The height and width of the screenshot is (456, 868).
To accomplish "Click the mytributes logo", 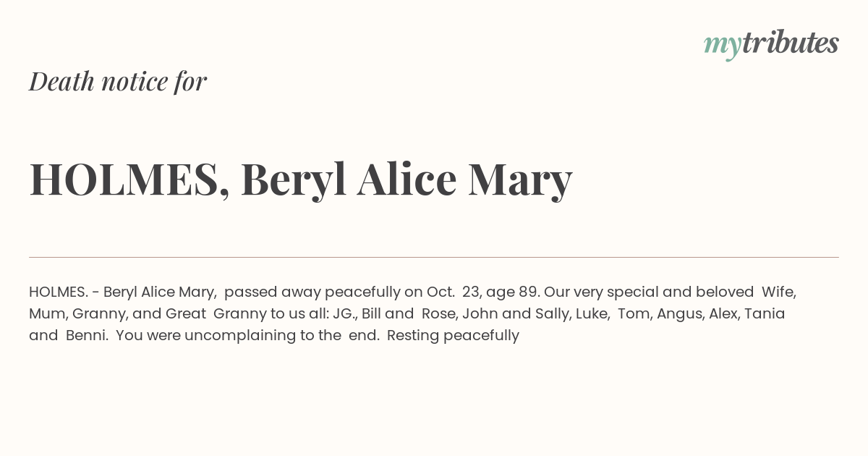I will click(x=771, y=43).
